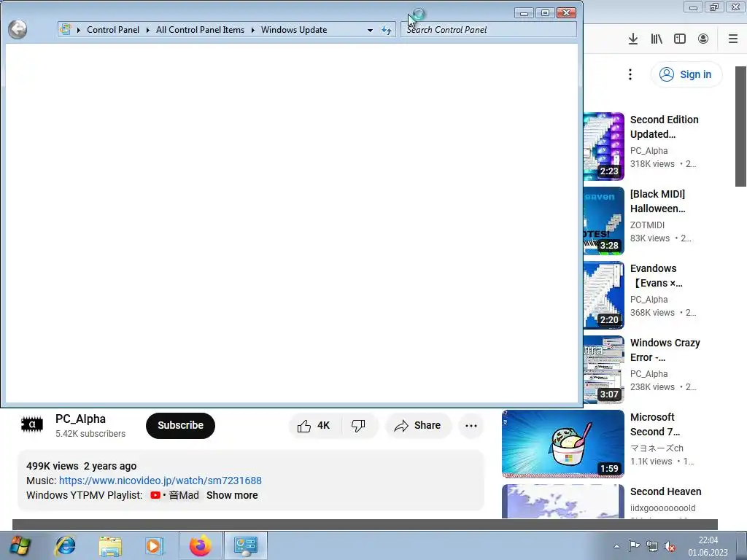Open Microsoft Second 7 ice cream thumbnail

pyautogui.click(x=563, y=444)
